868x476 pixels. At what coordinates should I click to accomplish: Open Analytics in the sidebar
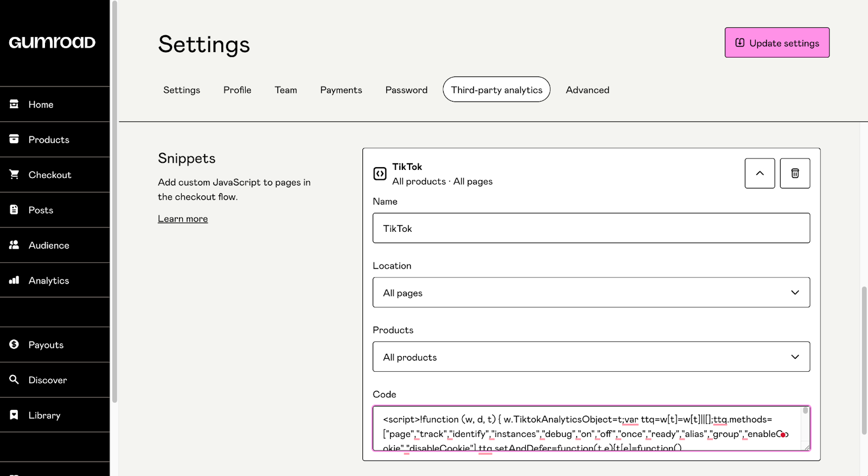click(x=55, y=280)
